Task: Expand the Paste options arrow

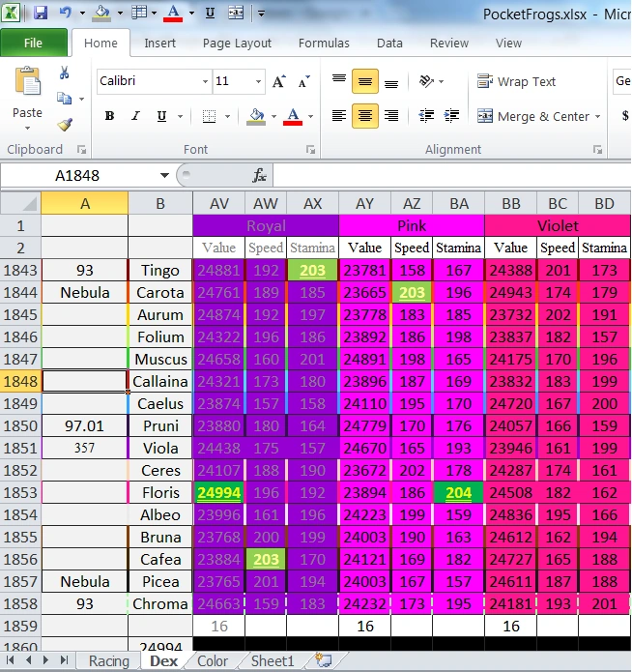Action: click(x=27, y=129)
